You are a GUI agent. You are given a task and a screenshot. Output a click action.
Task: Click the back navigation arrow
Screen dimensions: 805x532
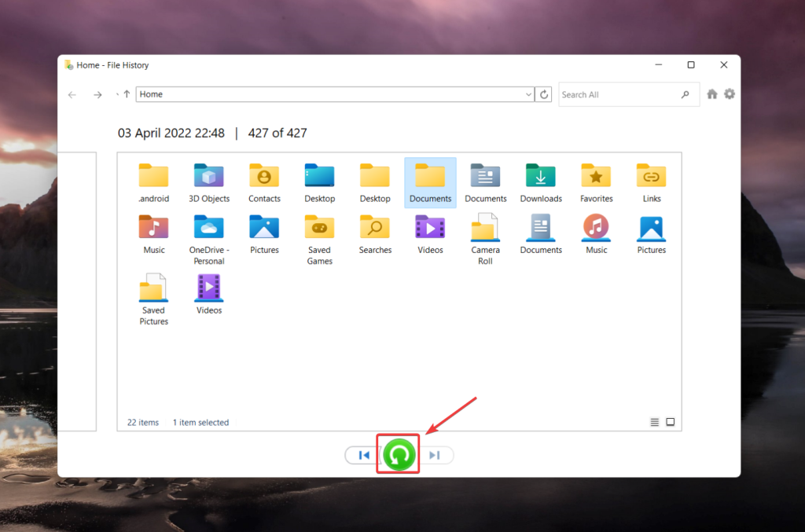tap(72, 94)
